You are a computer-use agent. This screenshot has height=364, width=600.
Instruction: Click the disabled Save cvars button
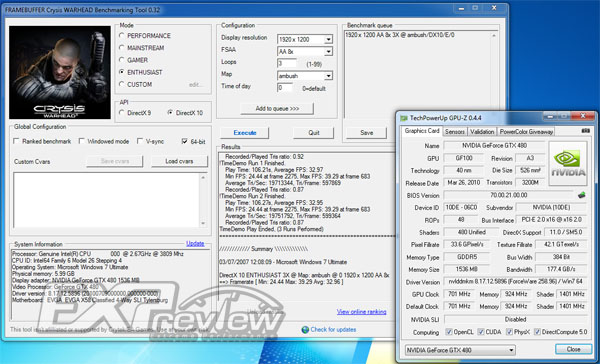click(x=115, y=161)
